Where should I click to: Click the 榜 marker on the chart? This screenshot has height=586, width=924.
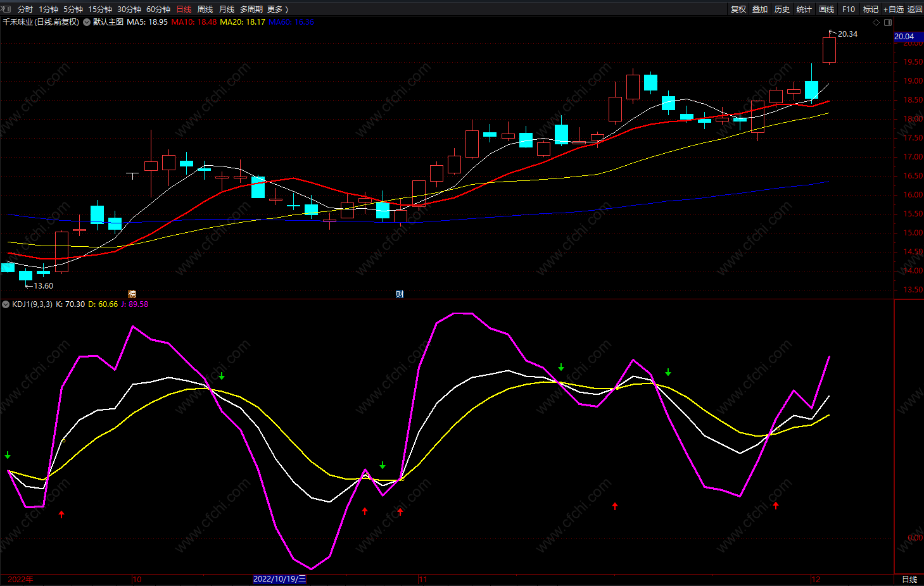[132, 294]
